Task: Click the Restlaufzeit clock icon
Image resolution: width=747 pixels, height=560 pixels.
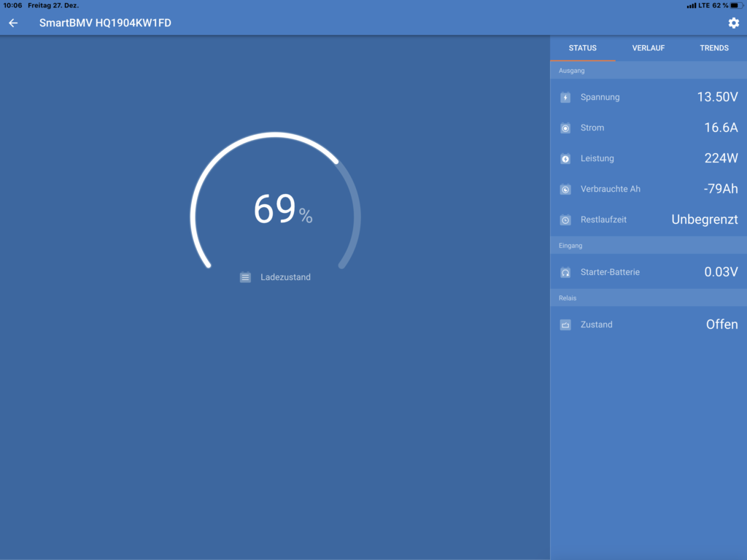Action: tap(565, 220)
